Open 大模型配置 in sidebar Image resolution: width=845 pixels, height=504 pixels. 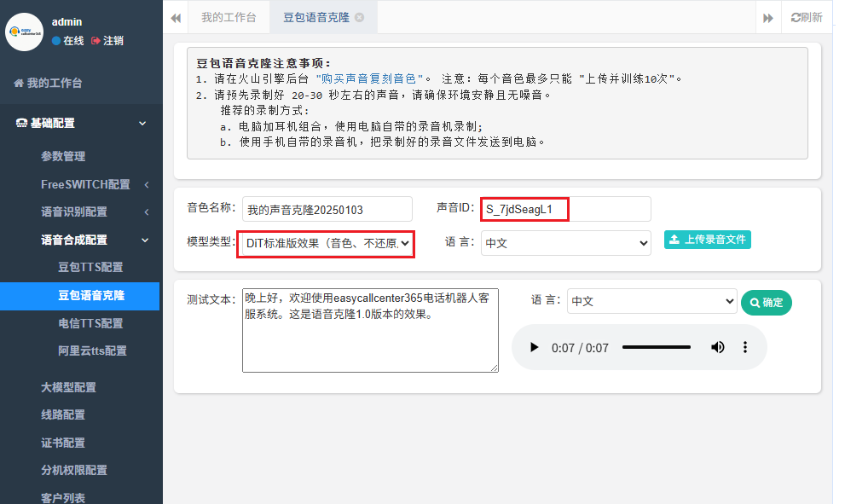(x=68, y=387)
